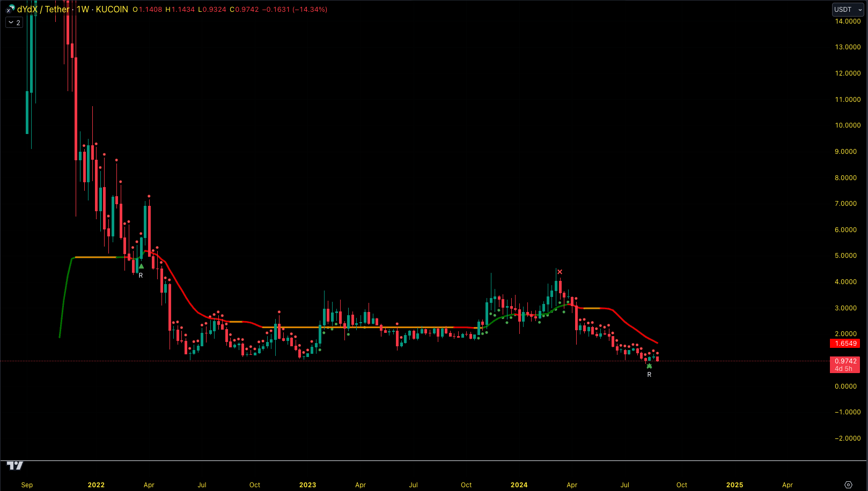The width and height of the screenshot is (868, 491).
Task: Click the Sep label on time axis
Action: (x=27, y=485)
